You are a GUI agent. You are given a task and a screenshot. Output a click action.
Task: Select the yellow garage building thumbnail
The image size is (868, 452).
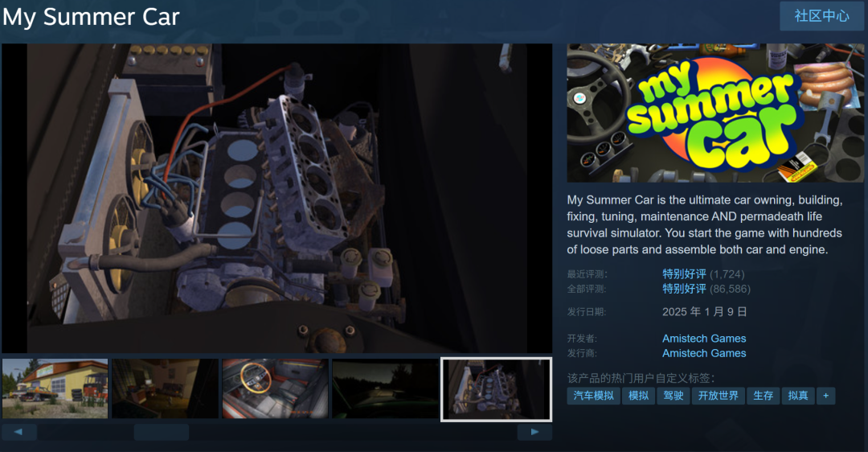[55, 388]
